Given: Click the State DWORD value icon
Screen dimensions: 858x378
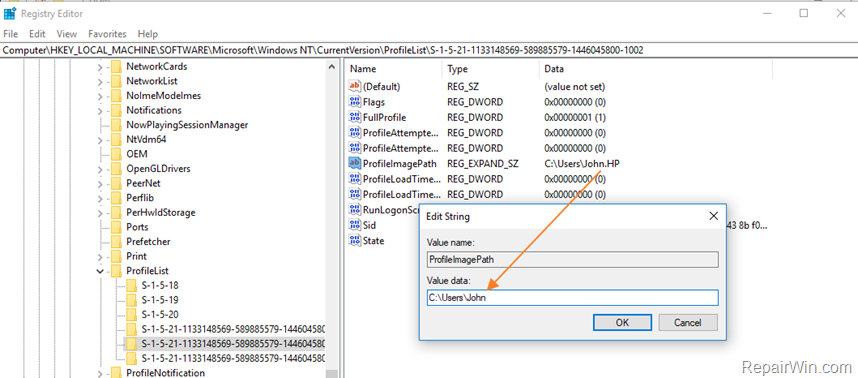Looking at the screenshot, I should [x=355, y=240].
